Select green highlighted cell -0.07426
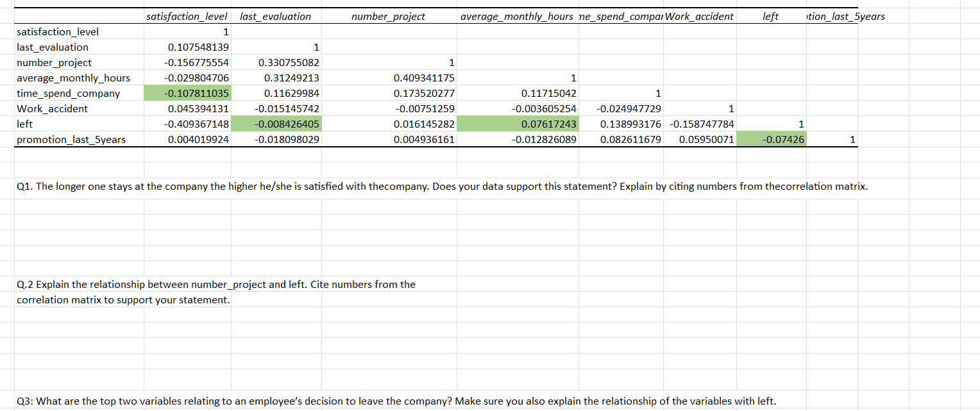Image resolution: width=980 pixels, height=411 pixels. click(x=771, y=139)
